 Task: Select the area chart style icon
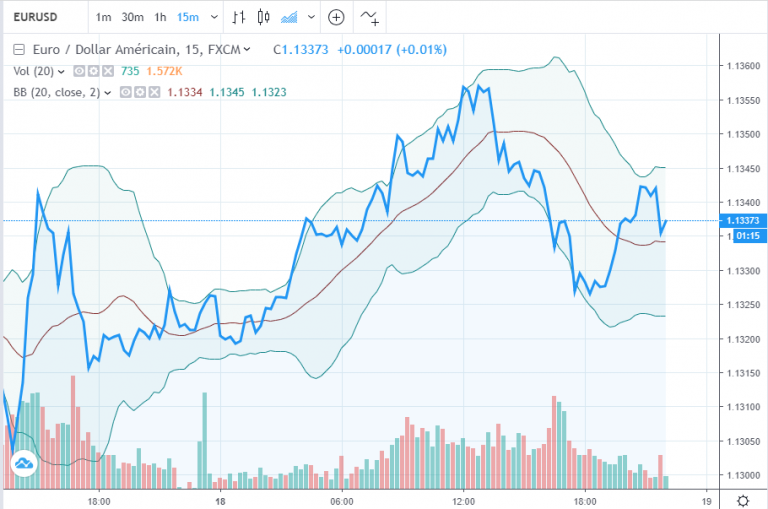point(289,18)
